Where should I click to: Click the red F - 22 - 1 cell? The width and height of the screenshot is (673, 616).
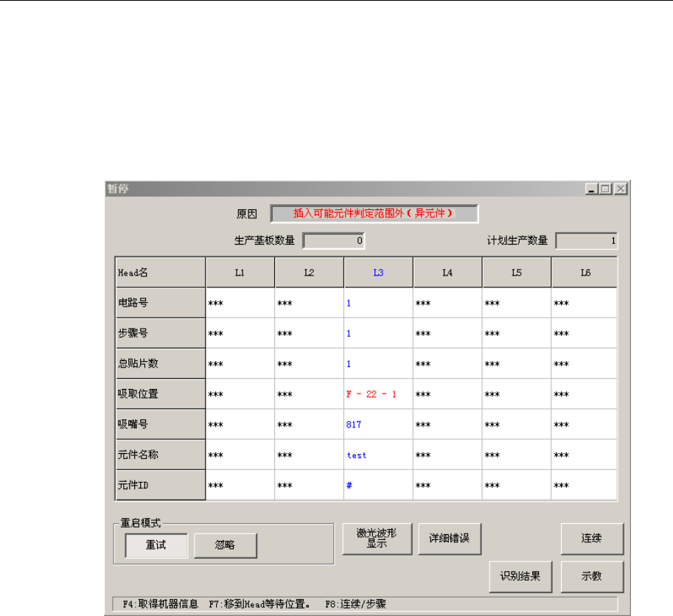coord(378,394)
